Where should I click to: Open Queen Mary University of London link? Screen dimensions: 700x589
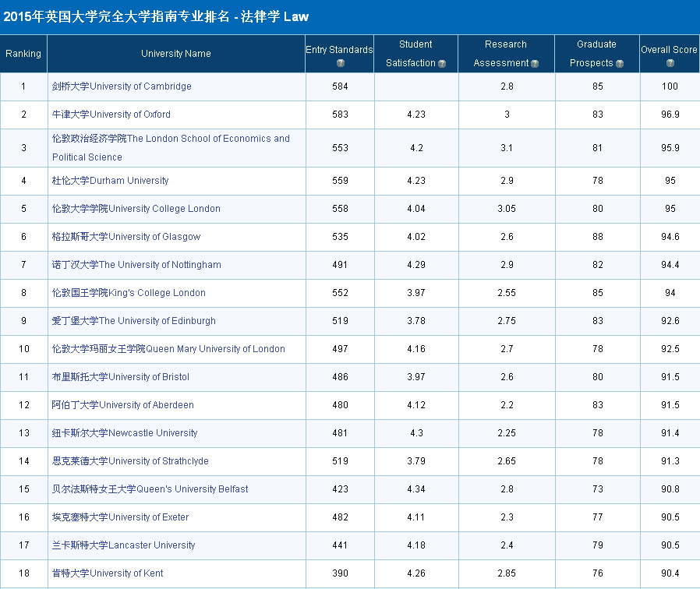pyautogui.click(x=168, y=349)
